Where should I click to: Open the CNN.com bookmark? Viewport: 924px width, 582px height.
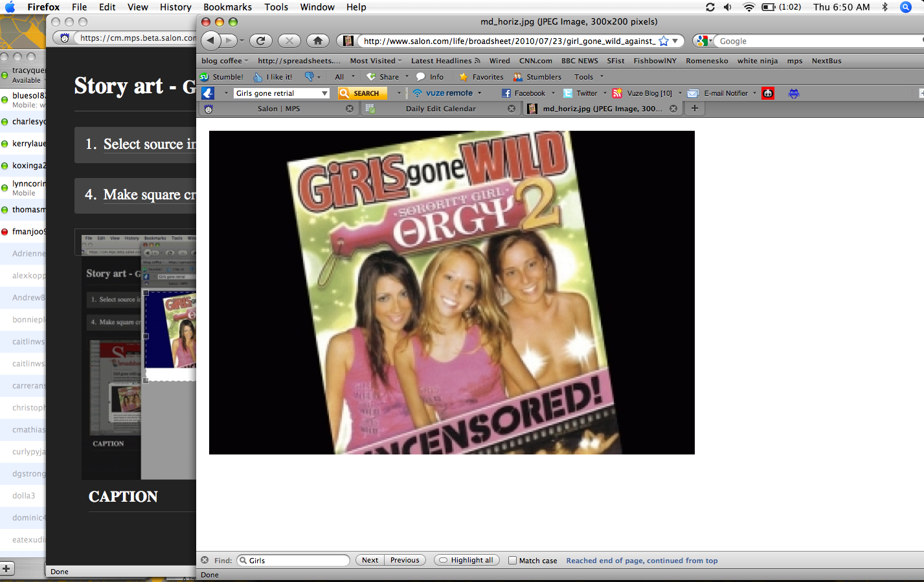[x=535, y=61]
